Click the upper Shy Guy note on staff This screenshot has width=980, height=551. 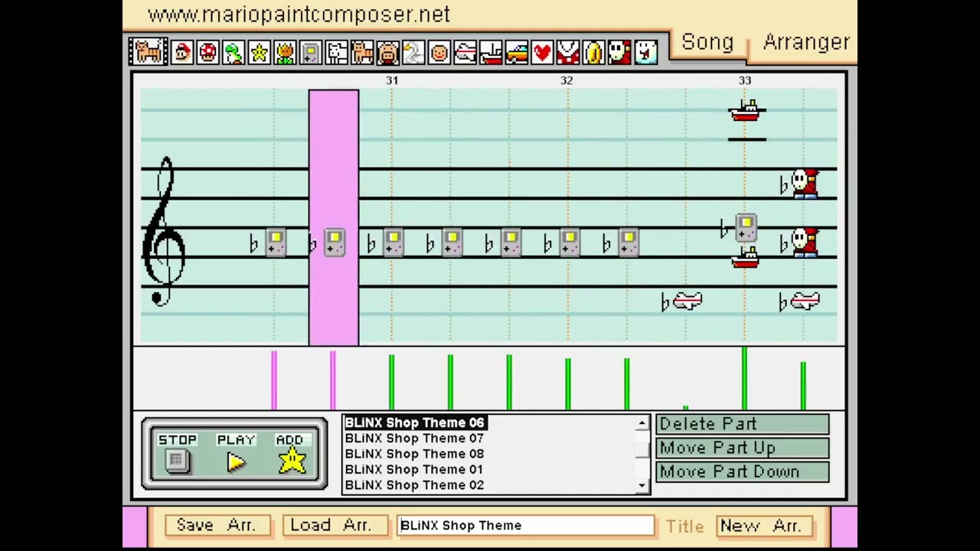[804, 184]
